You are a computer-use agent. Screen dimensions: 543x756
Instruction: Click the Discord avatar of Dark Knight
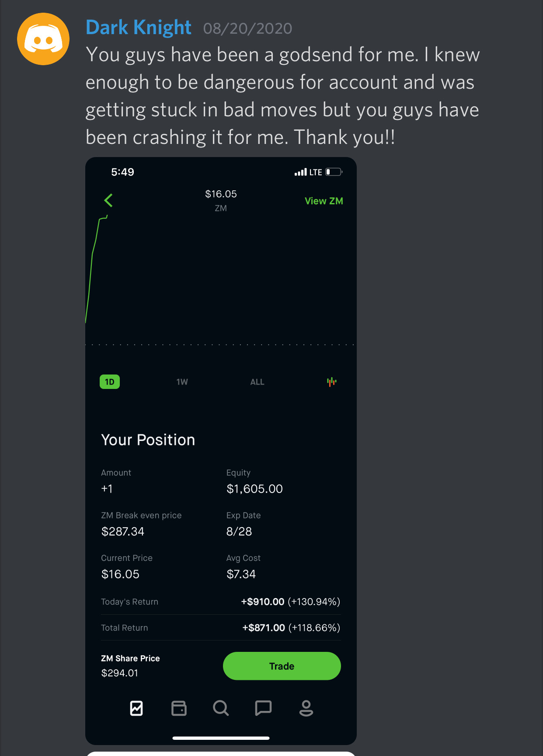[43, 39]
